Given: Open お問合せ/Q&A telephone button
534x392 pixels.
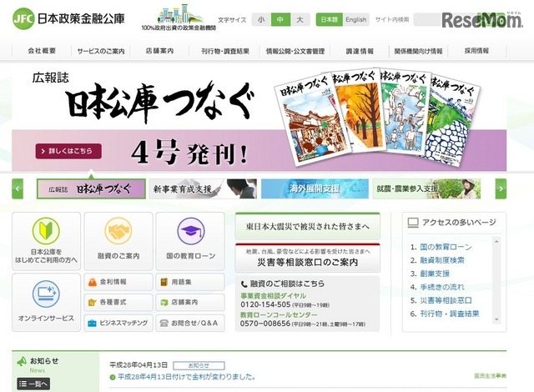Looking at the screenshot, I should 190,323.
